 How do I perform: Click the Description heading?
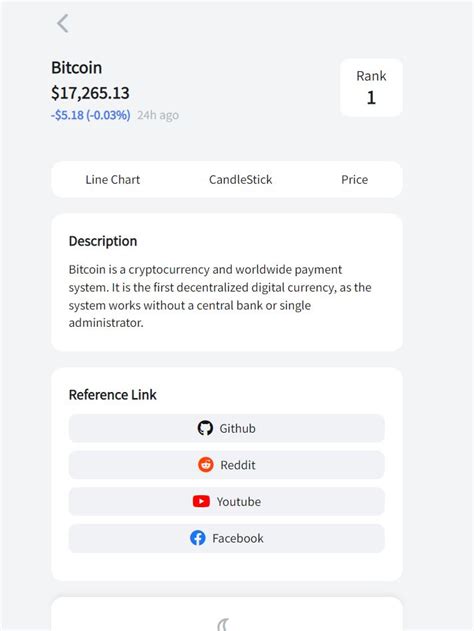click(x=103, y=241)
